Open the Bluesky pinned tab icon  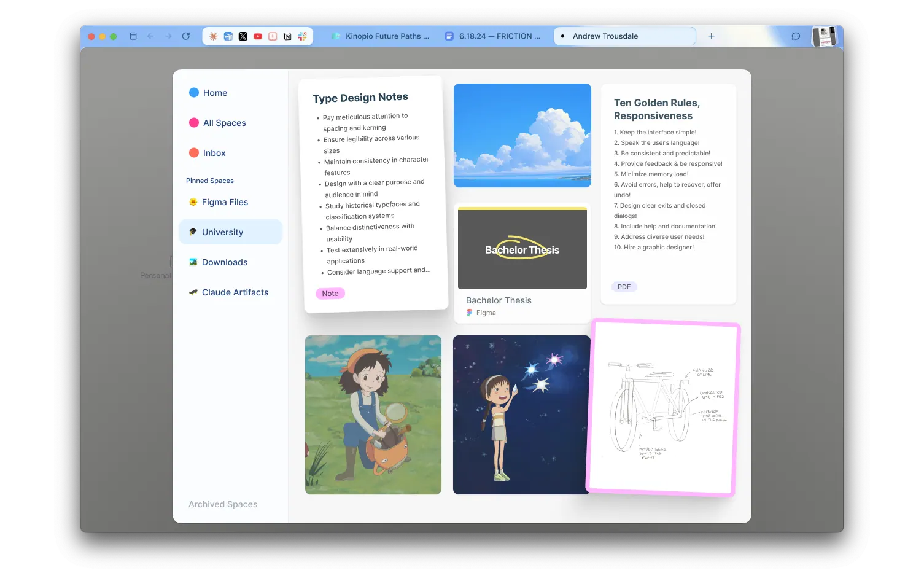pos(228,36)
